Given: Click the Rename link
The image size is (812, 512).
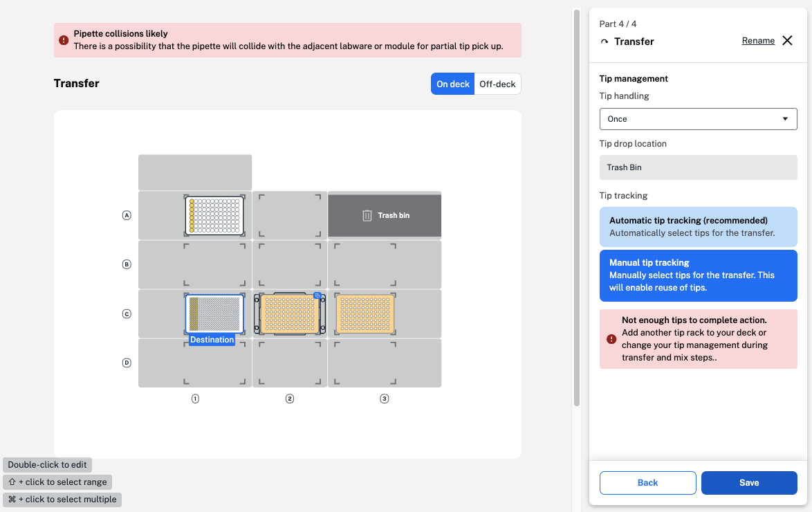Looking at the screenshot, I should point(758,41).
